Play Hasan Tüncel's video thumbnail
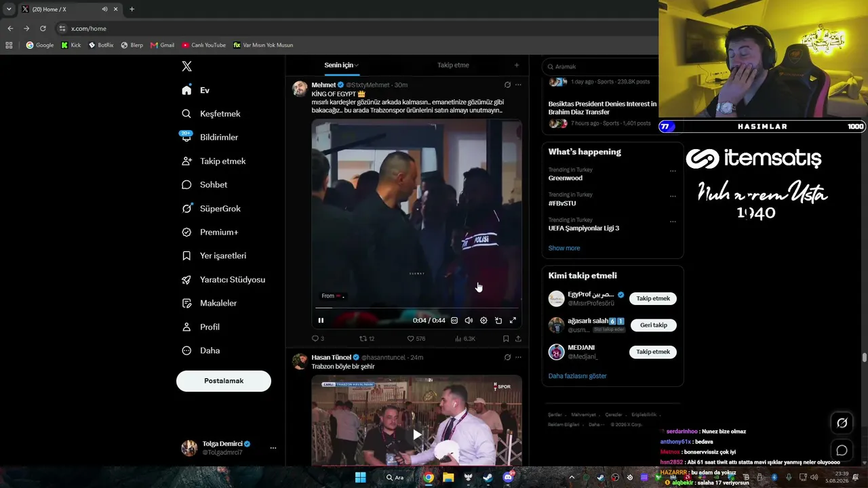 [417, 434]
